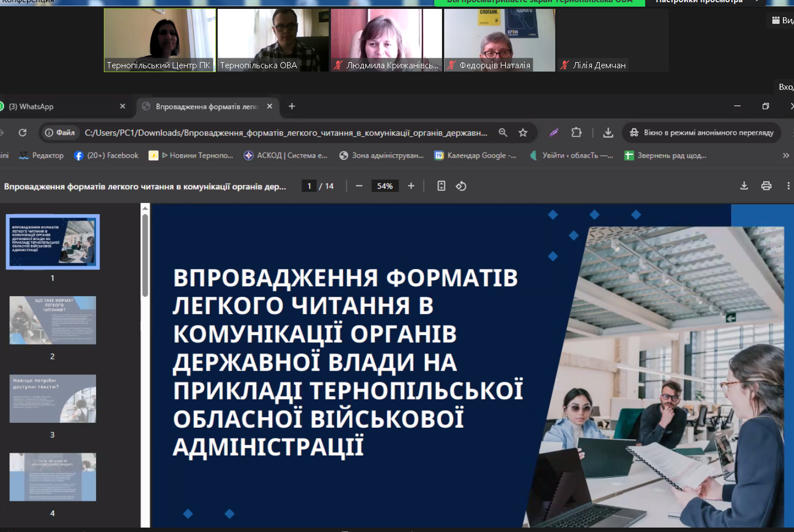Rotate the PDF counterclockwise
The height and width of the screenshot is (532, 794).
461,186
